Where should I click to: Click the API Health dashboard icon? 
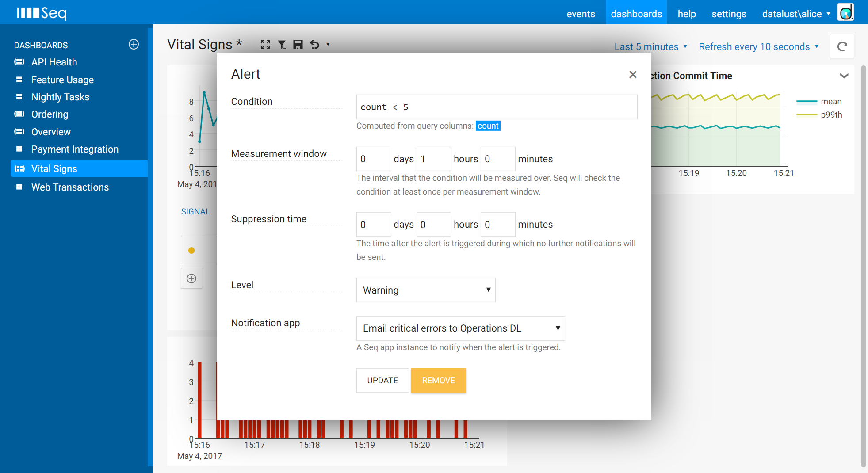(x=19, y=62)
